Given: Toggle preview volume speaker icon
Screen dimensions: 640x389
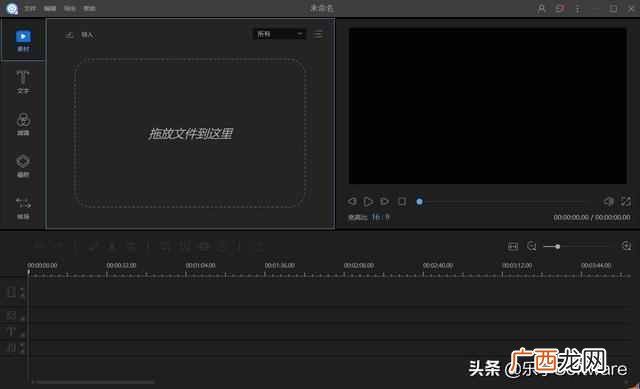Looking at the screenshot, I should (608, 201).
